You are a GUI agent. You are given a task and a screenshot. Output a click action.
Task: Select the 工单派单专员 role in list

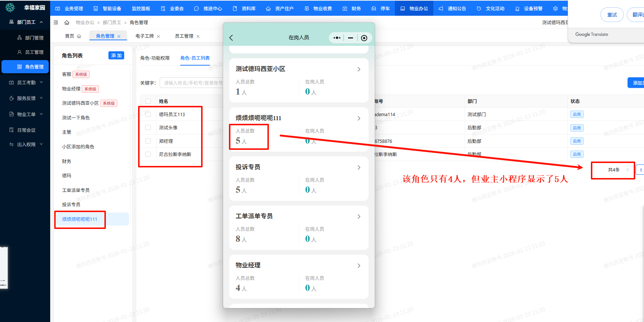pyautogui.click(x=76, y=190)
